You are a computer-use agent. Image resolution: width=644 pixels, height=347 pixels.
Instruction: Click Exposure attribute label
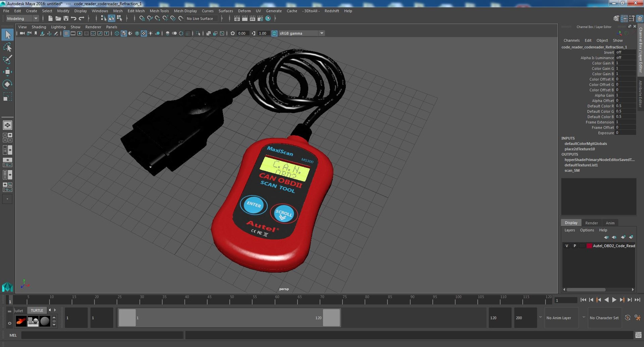click(606, 133)
